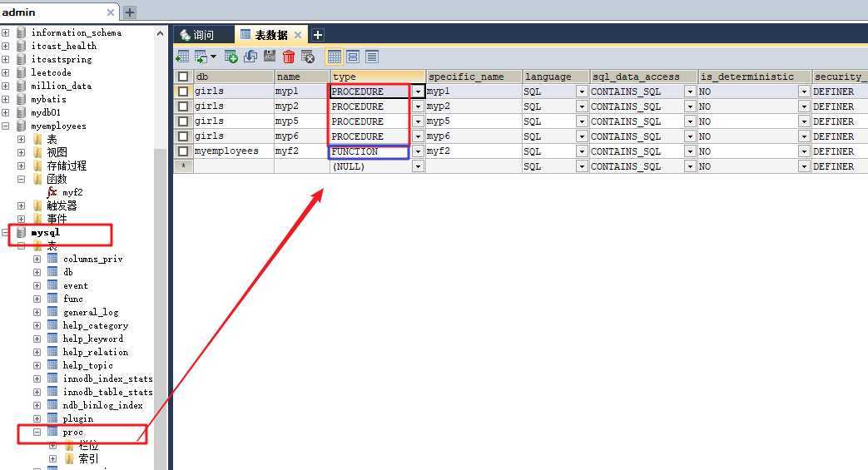This screenshot has width=868, height=470.
Task: Sort by the db column header
Action: [233, 77]
